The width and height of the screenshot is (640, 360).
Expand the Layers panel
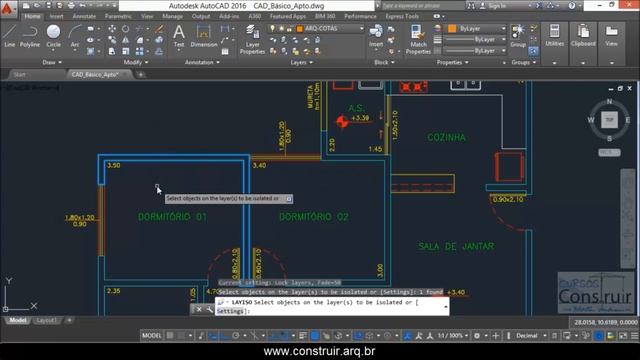click(x=301, y=62)
